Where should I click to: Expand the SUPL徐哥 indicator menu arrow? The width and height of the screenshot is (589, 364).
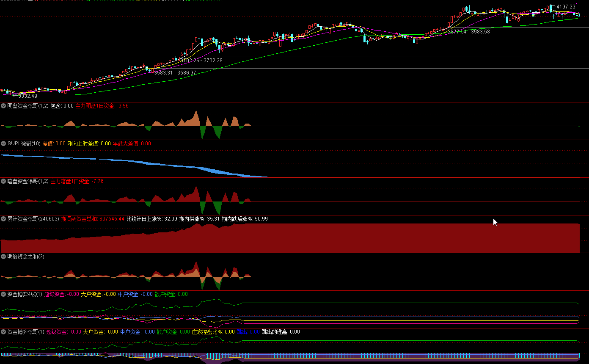pos(3,143)
